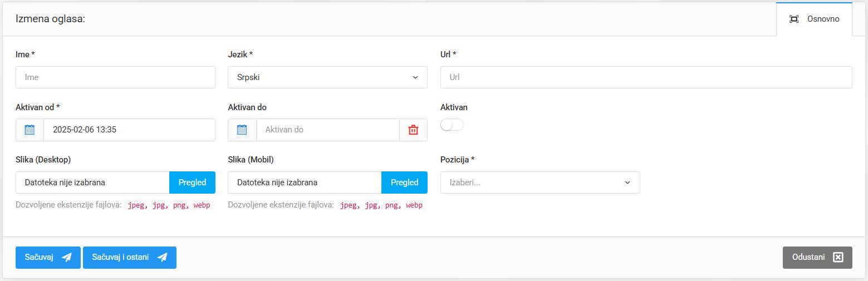Click the Aktivan do date field
Viewport: 868px width, 281px height.
point(327,130)
